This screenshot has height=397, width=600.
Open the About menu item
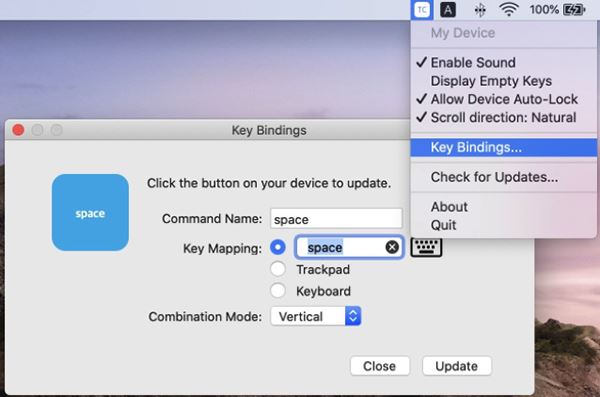tap(504, 207)
